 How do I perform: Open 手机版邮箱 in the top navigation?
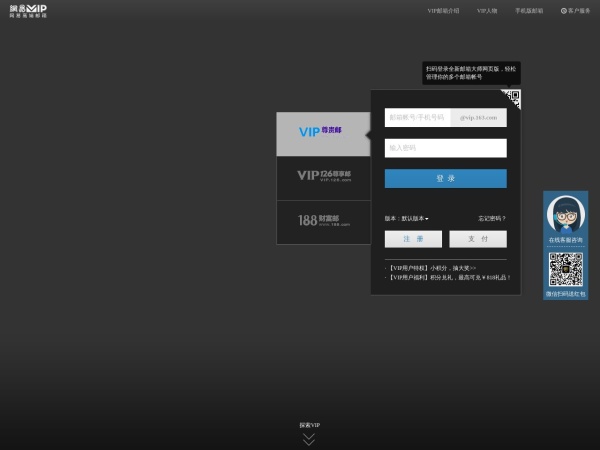[x=529, y=10]
